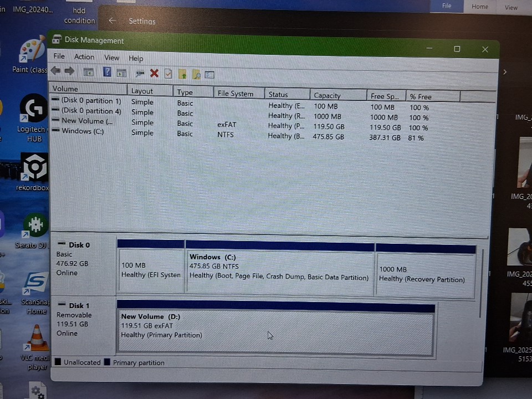This screenshot has width=532, height=399.
Task: Open the Action menu
Action: click(84, 57)
